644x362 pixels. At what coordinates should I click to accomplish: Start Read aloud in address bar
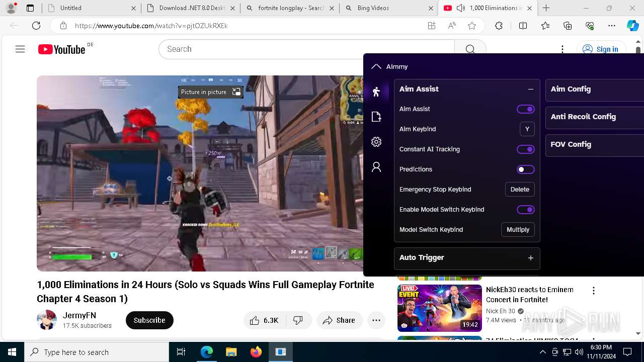pyautogui.click(x=452, y=26)
